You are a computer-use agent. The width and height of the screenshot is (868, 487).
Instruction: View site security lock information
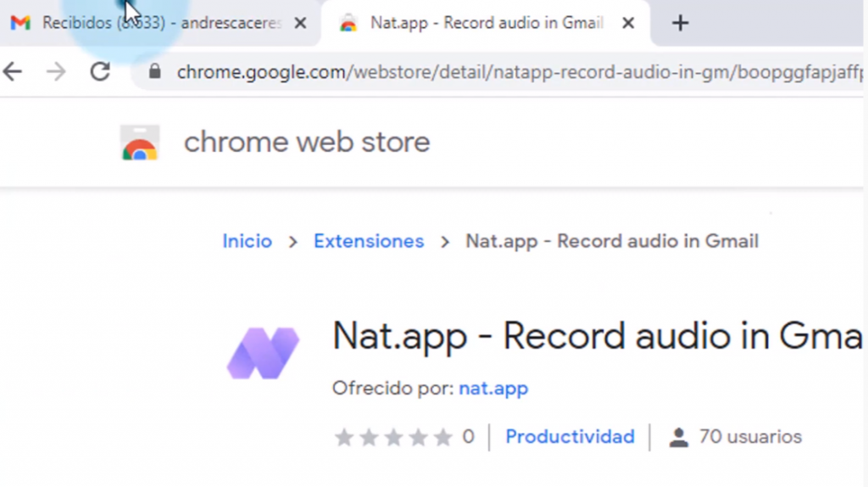pos(154,71)
